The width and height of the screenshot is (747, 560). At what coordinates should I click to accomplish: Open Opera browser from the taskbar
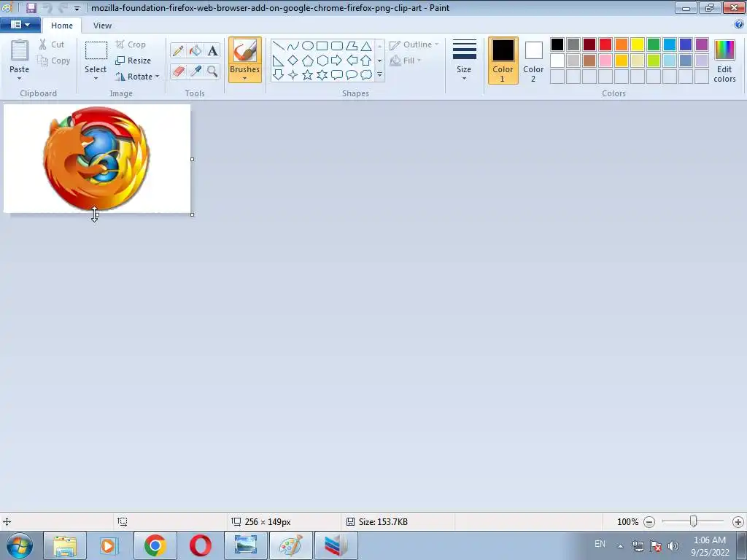[201, 545]
